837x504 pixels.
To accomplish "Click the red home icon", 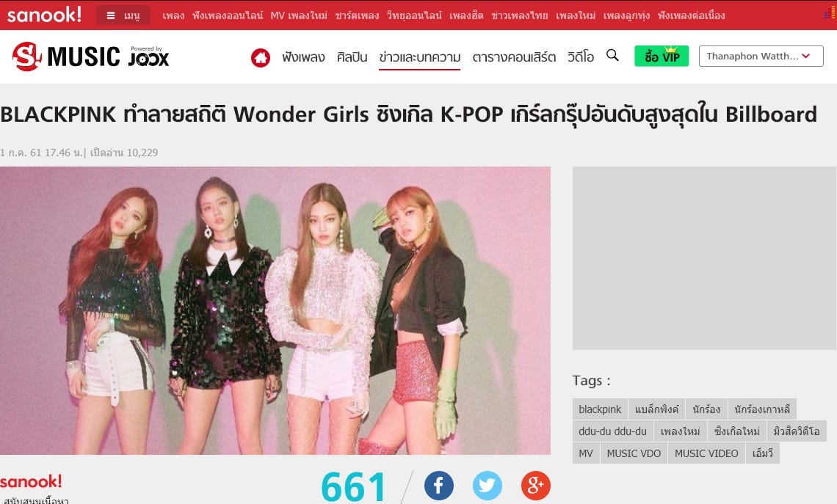I will (261, 58).
